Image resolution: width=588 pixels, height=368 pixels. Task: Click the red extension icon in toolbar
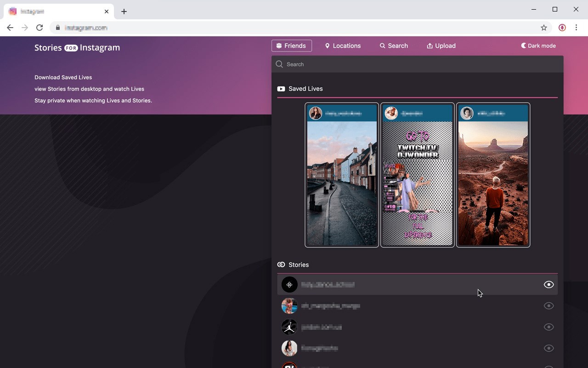pyautogui.click(x=562, y=28)
